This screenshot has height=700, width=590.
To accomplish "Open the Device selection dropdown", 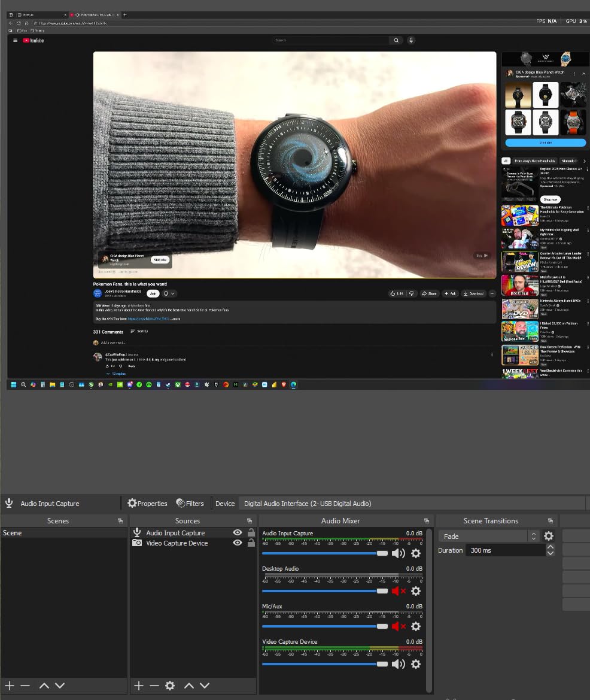I will [412, 503].
